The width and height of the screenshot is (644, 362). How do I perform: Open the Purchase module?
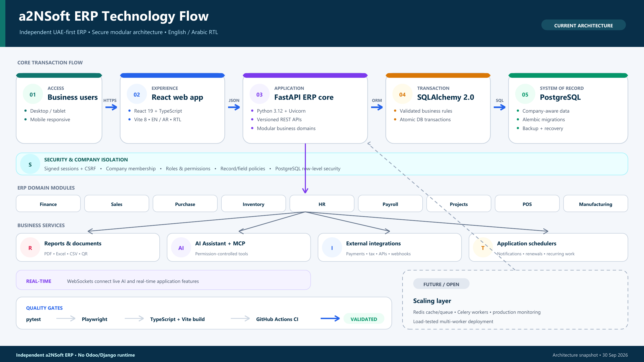click(185, 204)
